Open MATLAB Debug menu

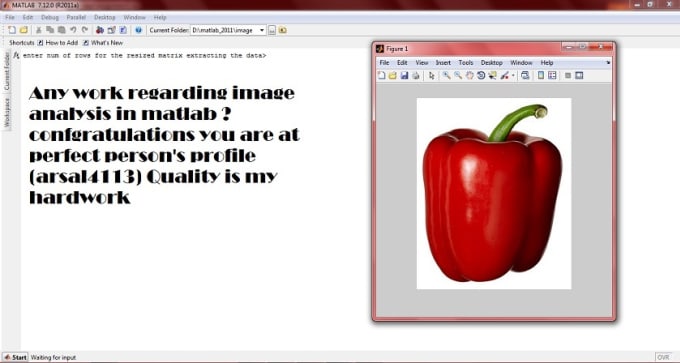50,17
